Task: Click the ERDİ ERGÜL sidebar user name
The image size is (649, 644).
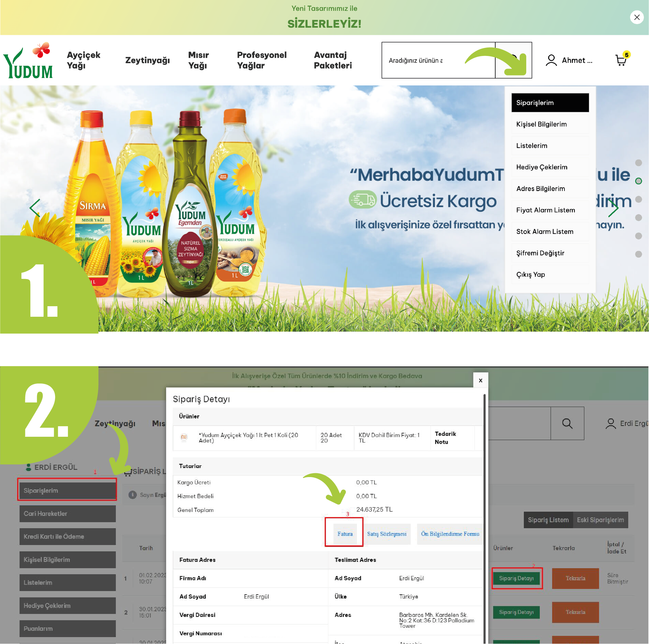Action: click(x=56, y=467)
